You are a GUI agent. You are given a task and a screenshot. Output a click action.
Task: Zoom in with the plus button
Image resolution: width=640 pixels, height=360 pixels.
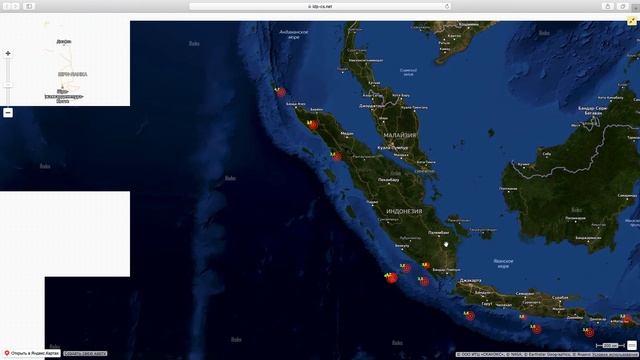click(8, 53)
